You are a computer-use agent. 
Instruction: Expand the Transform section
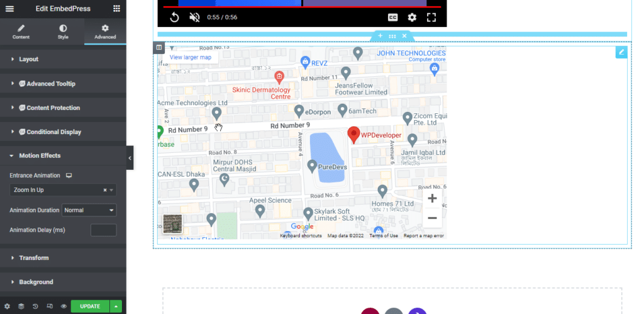34,258
